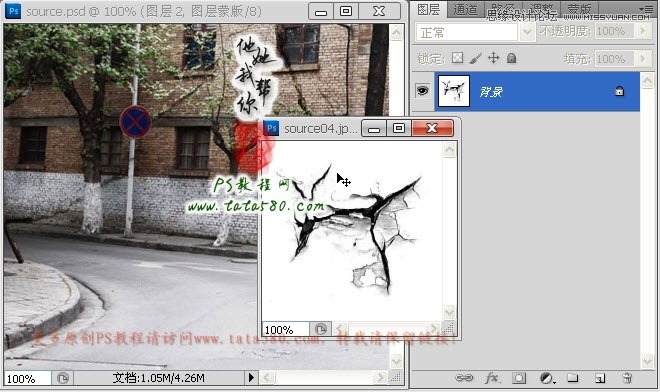660x392 pixels.
Task: Click the create new layer icon
Action: pyautogui.click(x=600, y=378)
